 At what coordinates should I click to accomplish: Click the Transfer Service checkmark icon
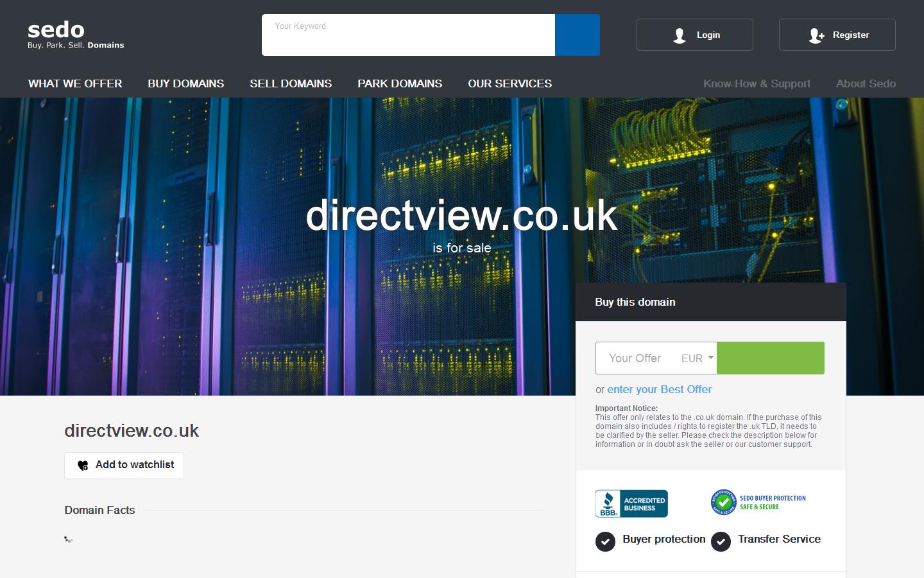721,541
